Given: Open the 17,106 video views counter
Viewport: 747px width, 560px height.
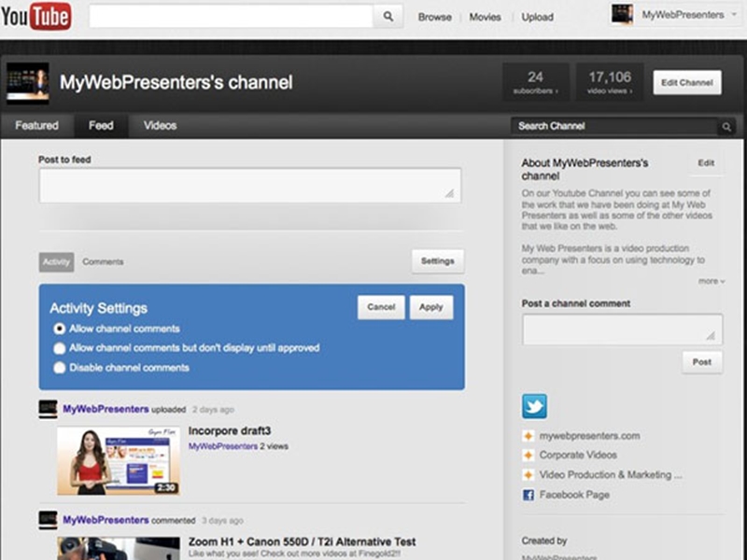Looking at the screenshot, I should click(x=610, y=82).
